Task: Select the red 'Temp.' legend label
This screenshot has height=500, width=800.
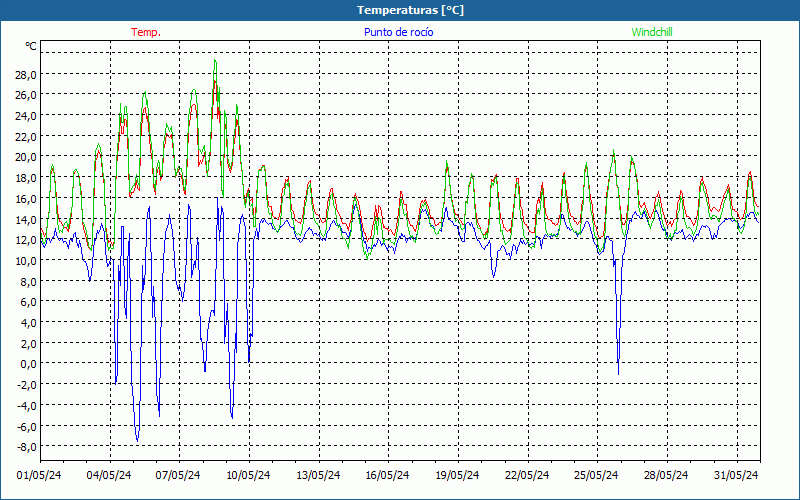Action: coord(146,32)
